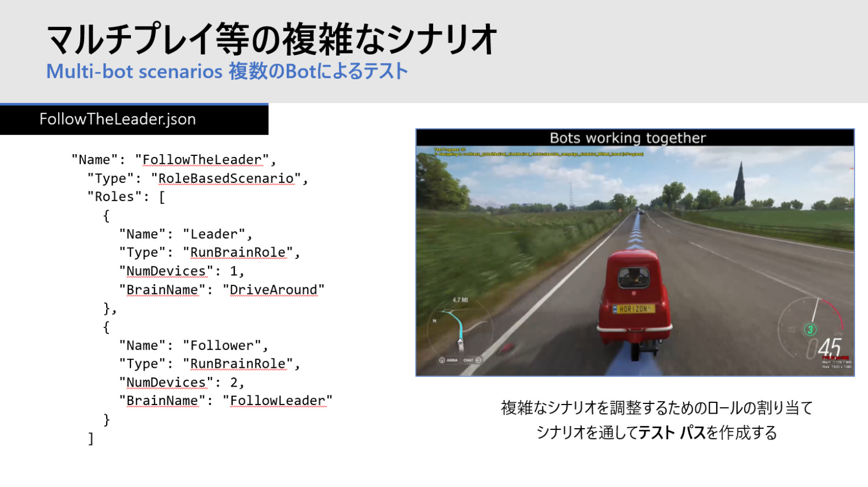The width and height of the screenshot is (868, 487).
Task: Click the CHAT button hint on HUD
Action: tap(472, 360)
